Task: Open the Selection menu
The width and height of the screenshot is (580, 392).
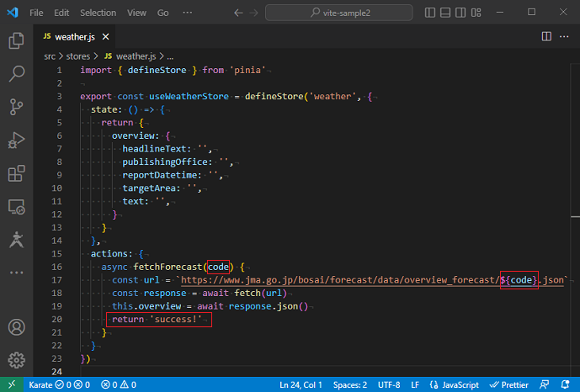Action: [98, 13]
